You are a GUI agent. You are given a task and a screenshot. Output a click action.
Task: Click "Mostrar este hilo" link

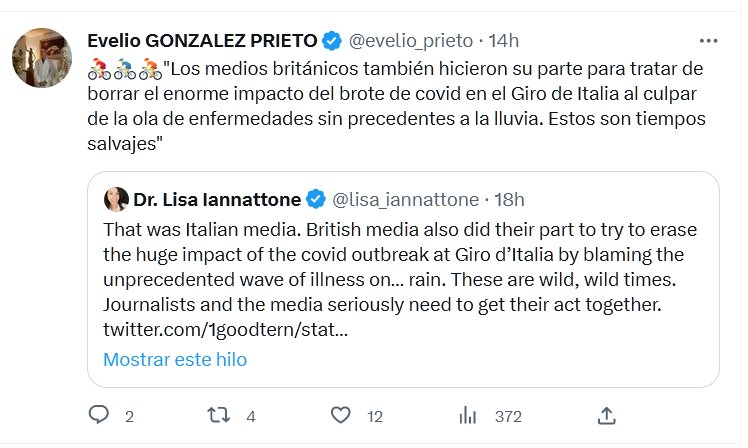tap(174, 359)
